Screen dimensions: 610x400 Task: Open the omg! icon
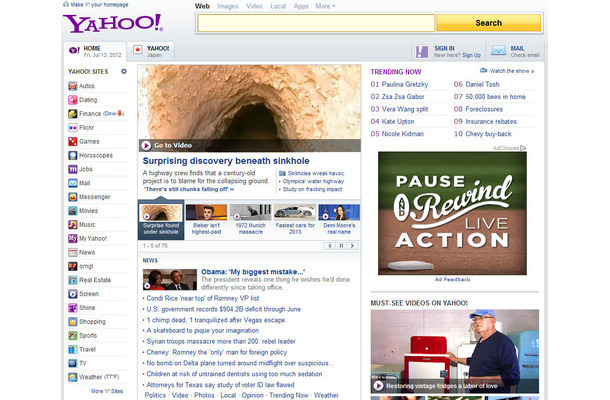[73, 266]
